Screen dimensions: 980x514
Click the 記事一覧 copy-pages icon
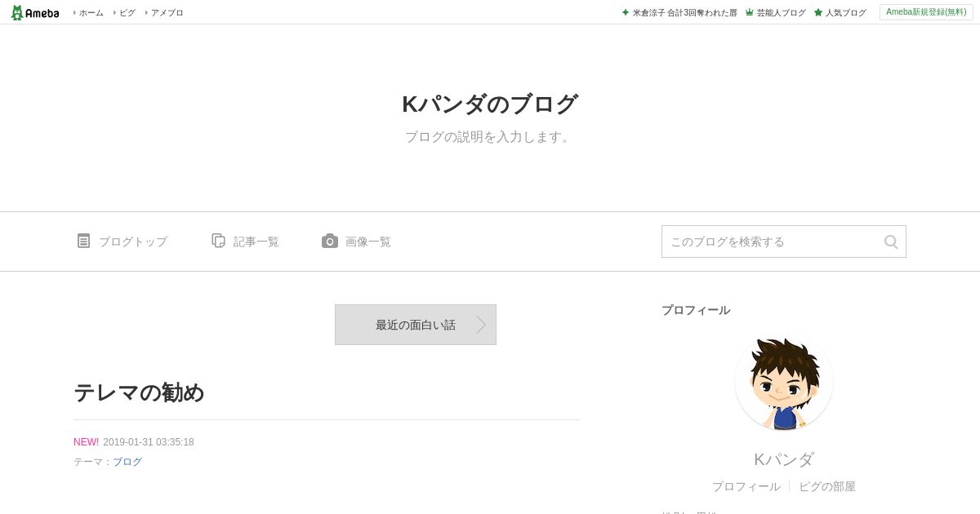pos(218,241)
